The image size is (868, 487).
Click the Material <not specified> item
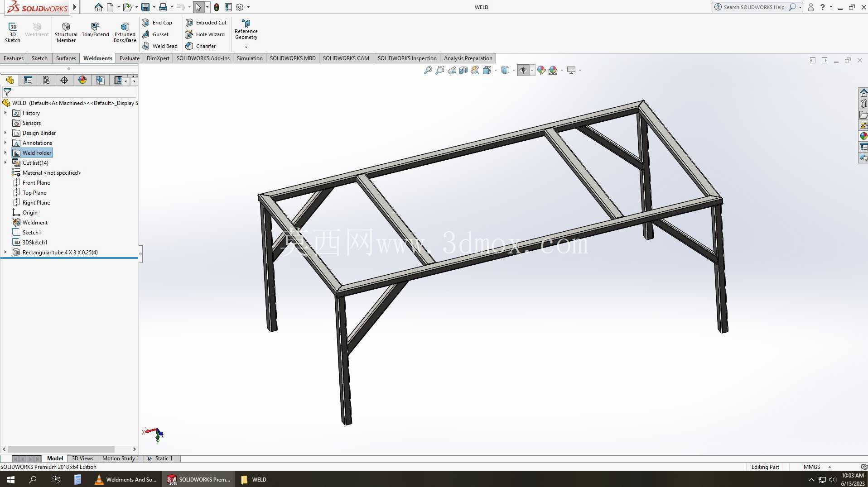pos(47,173)
